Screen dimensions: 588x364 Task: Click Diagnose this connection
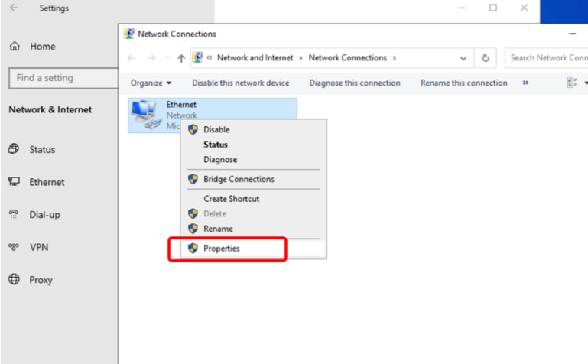[354, 83]
